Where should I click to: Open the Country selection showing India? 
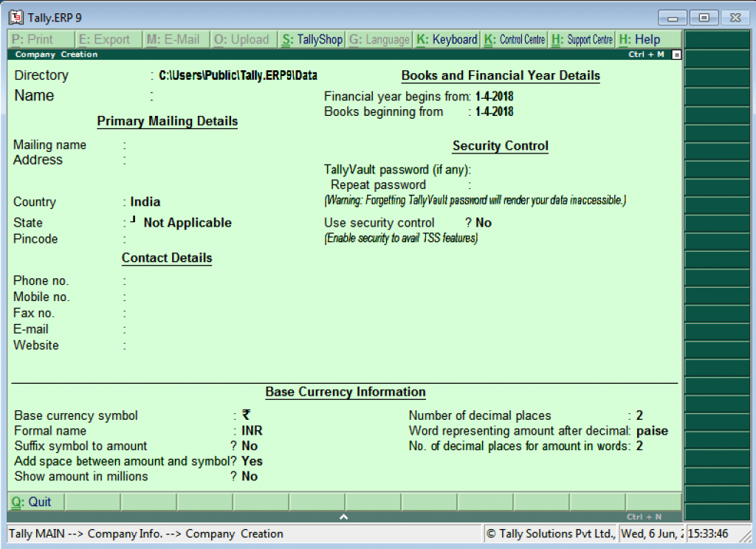tap(145, 202)
